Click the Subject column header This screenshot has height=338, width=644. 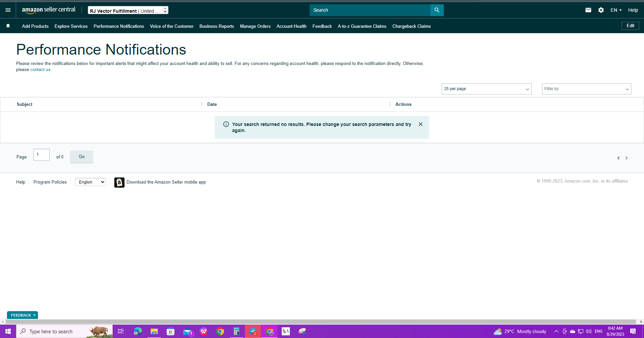point(24,104)
